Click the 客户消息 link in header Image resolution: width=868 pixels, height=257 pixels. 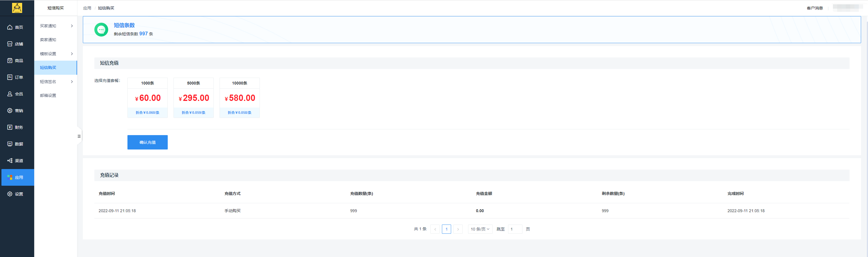click(x=814, y=8)
